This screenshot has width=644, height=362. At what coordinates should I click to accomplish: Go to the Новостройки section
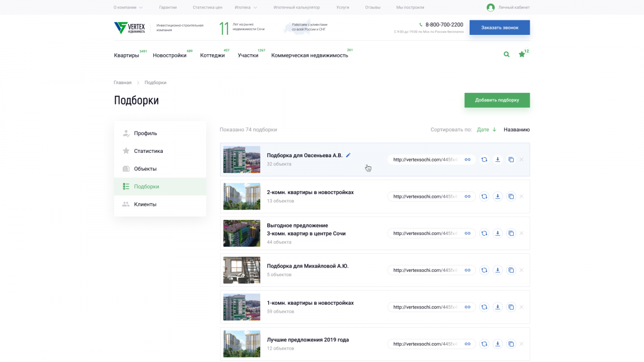pyautogui.click(x=170, y=55)
